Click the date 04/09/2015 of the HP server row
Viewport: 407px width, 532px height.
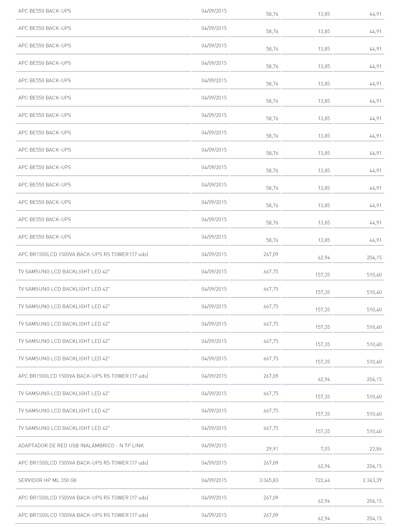pos(214,480)
